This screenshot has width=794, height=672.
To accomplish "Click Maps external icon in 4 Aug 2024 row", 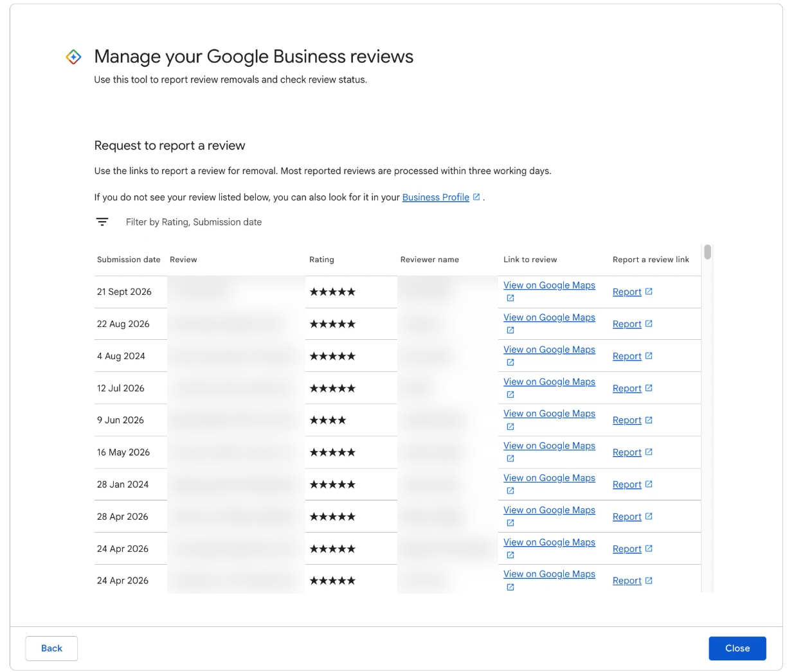I will point(510,362).
